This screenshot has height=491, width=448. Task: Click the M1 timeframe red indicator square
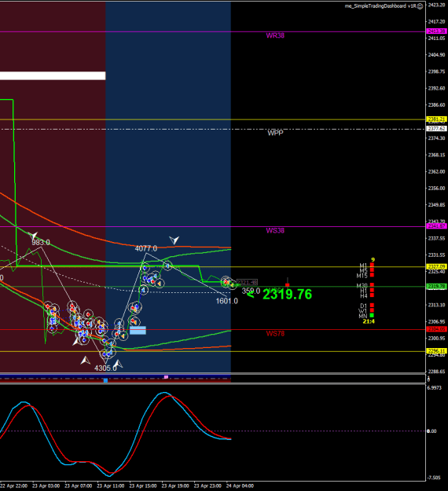(x=372, y=266)
